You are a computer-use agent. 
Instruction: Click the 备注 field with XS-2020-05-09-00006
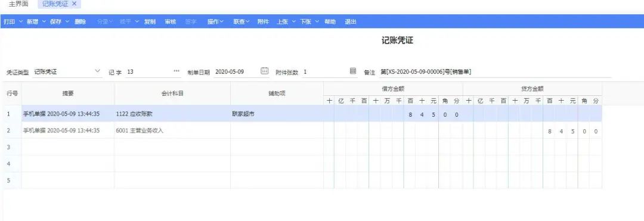(495, 71)
